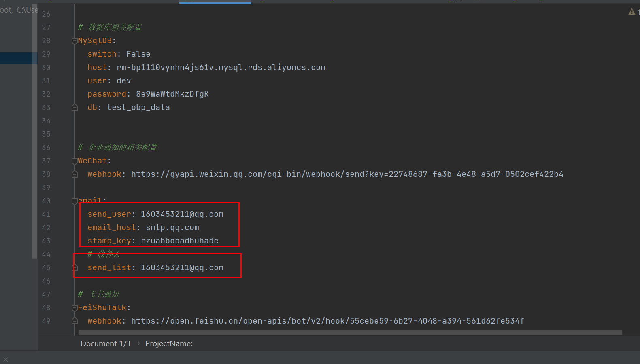This screenshot has height=364, width=640.
Task: Click the WeChat key
Action: [92, 161]
